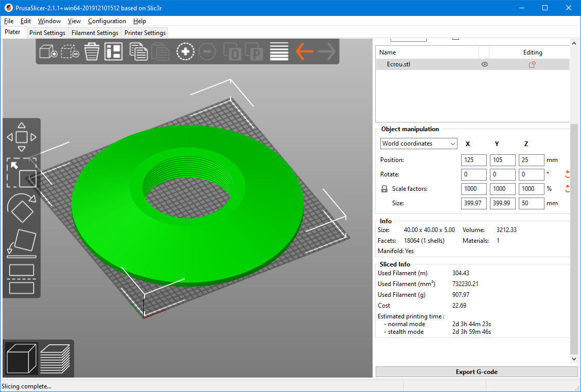This screenshot has width=581, height=392.
Task: Switch to the Filament Settings tab
Action: tap(95, 33)
